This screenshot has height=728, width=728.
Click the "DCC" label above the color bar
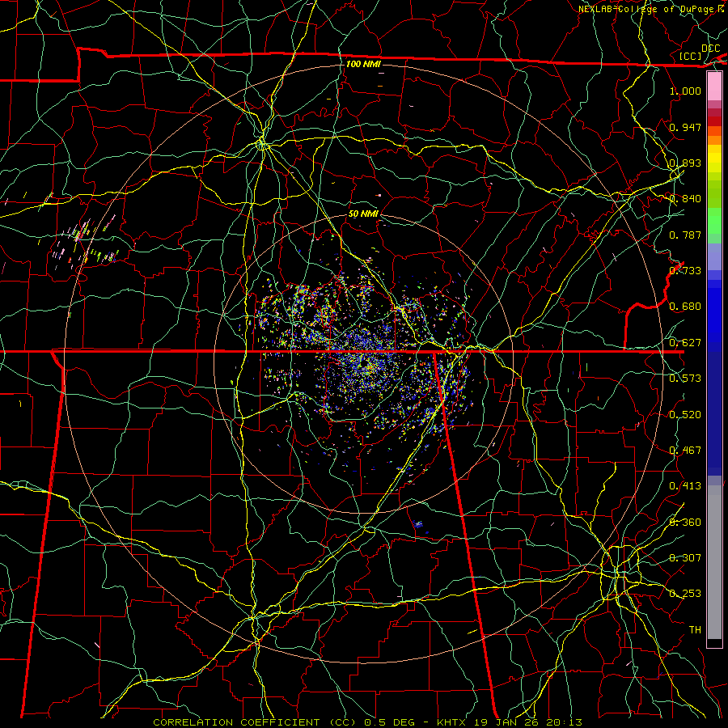coord(710,49)
